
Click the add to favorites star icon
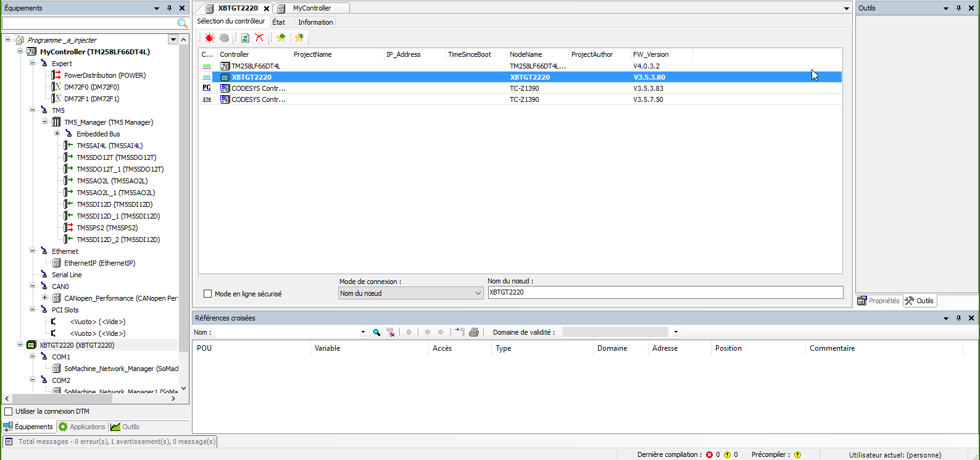[281, 38]
